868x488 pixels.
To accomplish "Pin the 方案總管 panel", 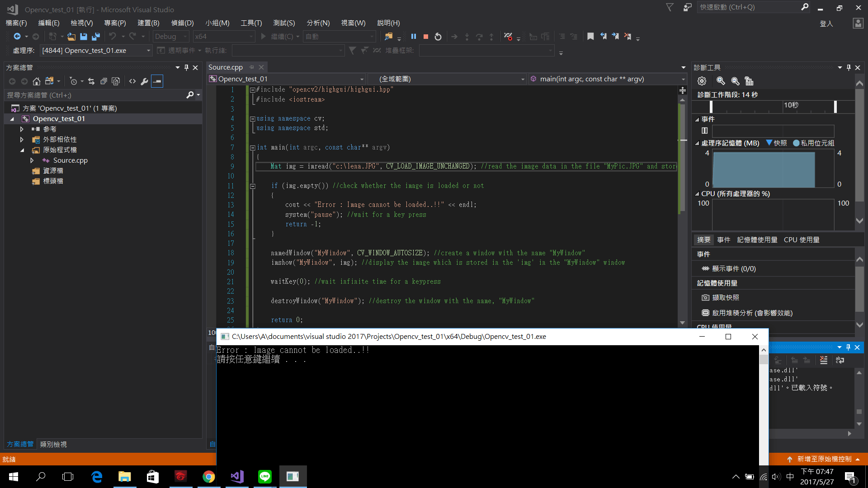I will click(x=186, y=67).
